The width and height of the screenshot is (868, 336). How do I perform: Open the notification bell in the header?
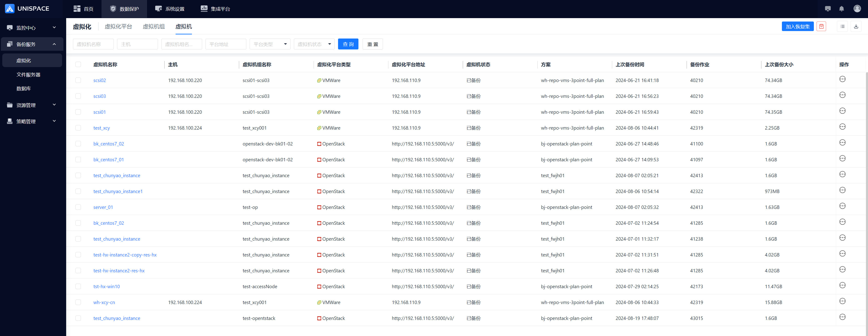(841, 9)
